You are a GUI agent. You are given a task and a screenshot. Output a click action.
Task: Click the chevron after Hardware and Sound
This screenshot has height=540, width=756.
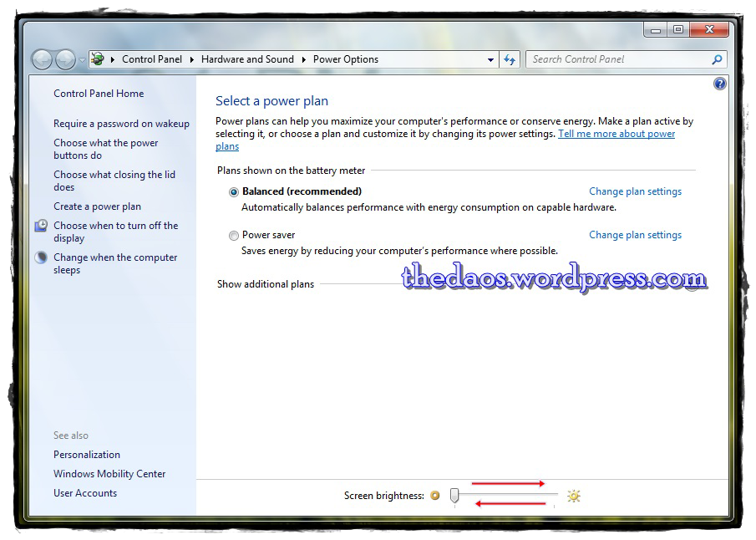point(302,59)
